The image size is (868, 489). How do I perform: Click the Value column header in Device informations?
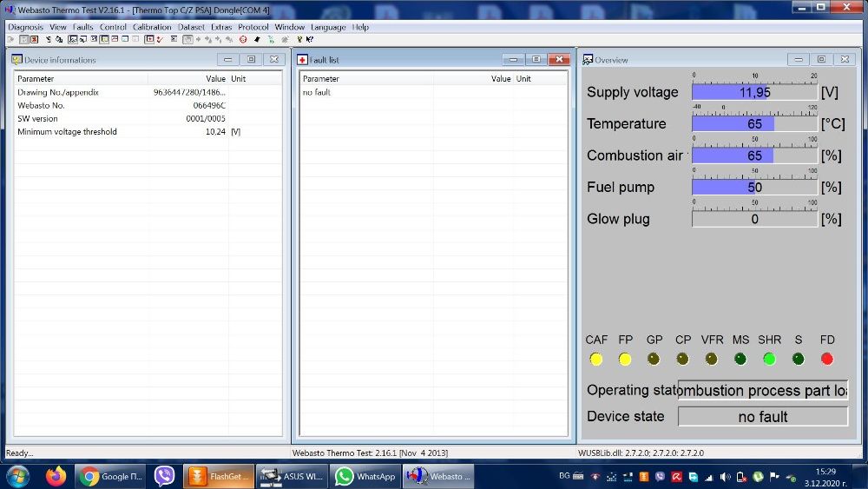(188, 79)
